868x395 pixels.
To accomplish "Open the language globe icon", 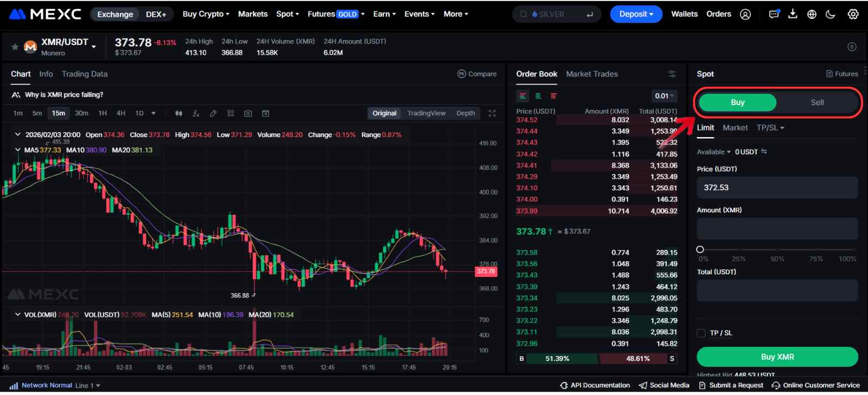I will point(812,15).
